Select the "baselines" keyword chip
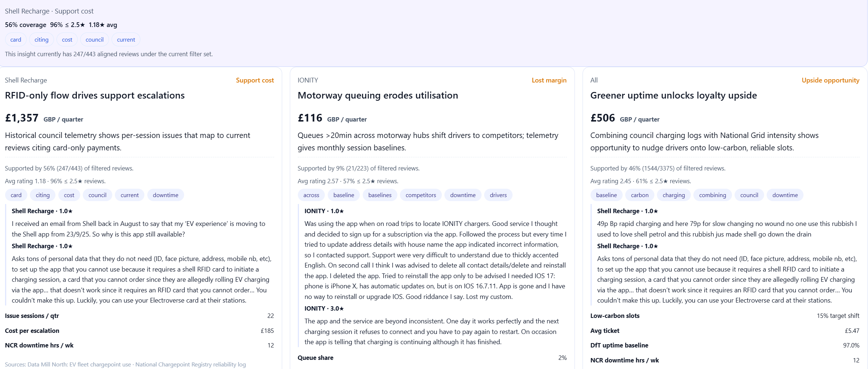 pos(380,195)
